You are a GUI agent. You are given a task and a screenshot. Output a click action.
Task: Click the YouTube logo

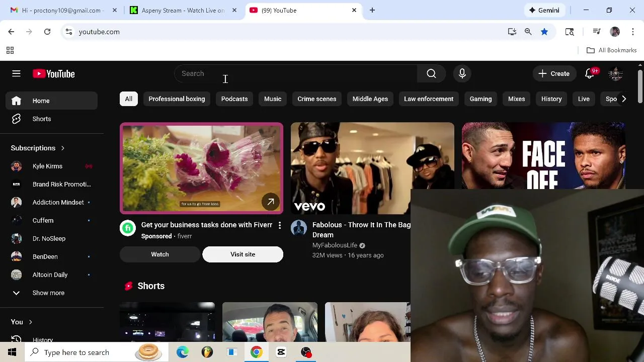pos(54,74)
